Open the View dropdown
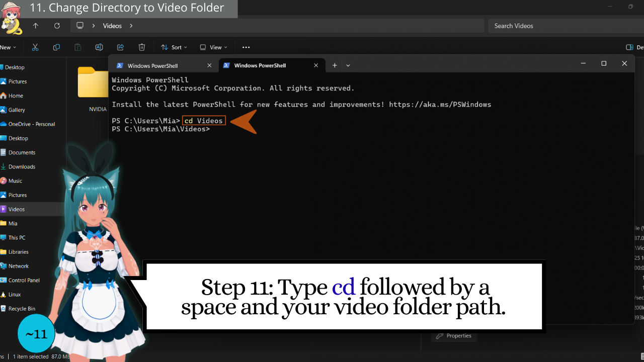 pyautogui.click(x=213, y=47)
